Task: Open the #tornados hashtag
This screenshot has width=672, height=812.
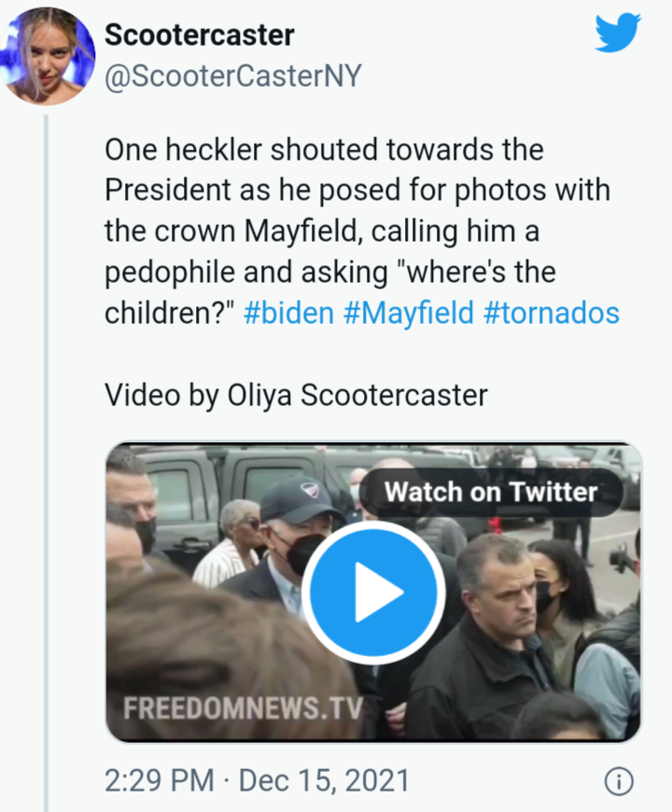Action: pos(552,313)
